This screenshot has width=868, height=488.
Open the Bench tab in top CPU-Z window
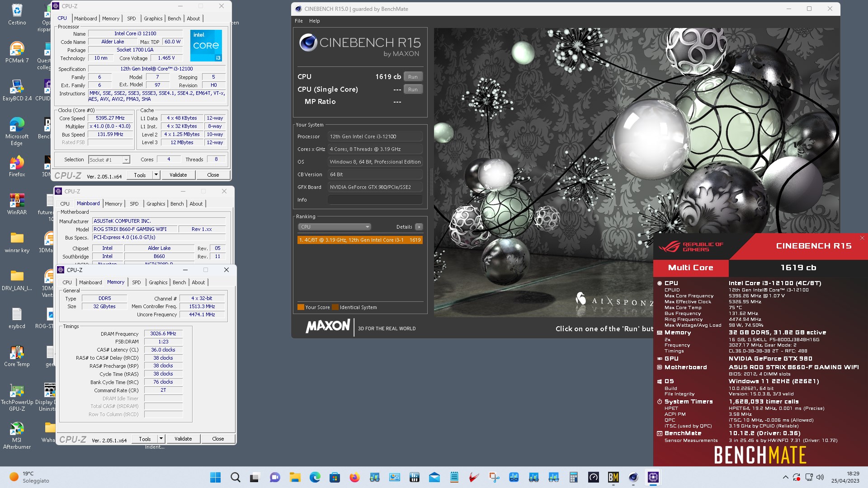click(174, 19)
